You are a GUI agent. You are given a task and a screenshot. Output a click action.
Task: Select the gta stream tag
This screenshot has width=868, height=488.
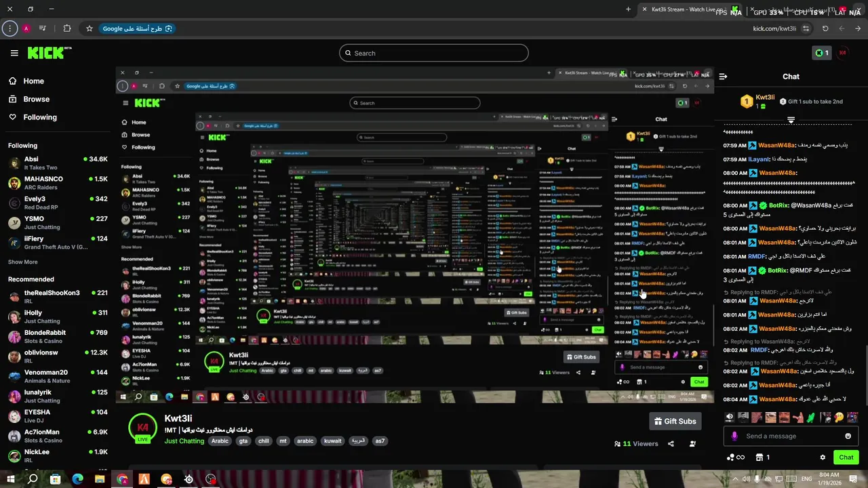click(x=243, y=441)
